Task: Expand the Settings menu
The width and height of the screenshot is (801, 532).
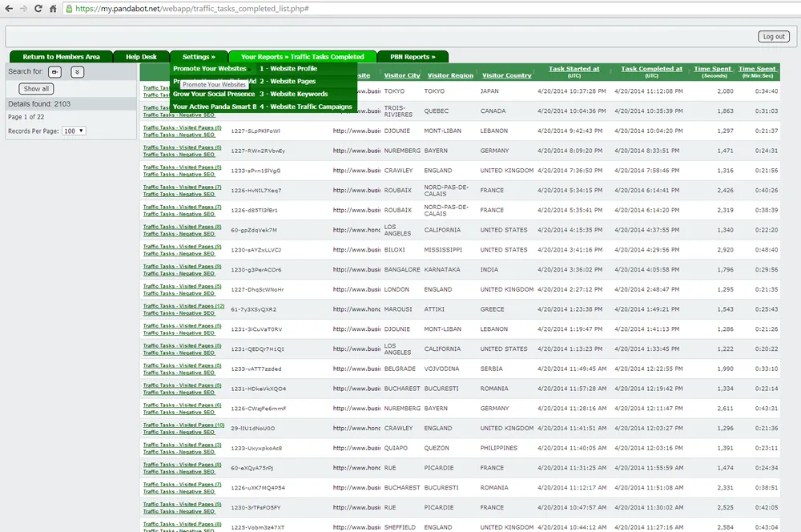Action: (199, 56)
